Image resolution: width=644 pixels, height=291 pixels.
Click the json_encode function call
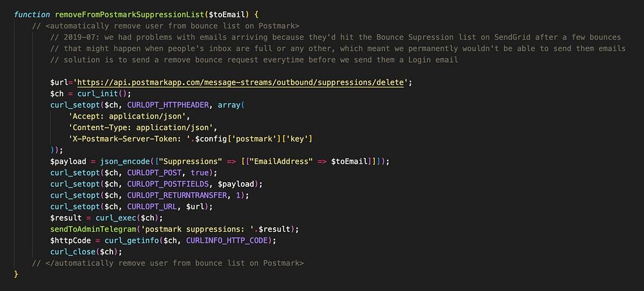tap(124, 162)
